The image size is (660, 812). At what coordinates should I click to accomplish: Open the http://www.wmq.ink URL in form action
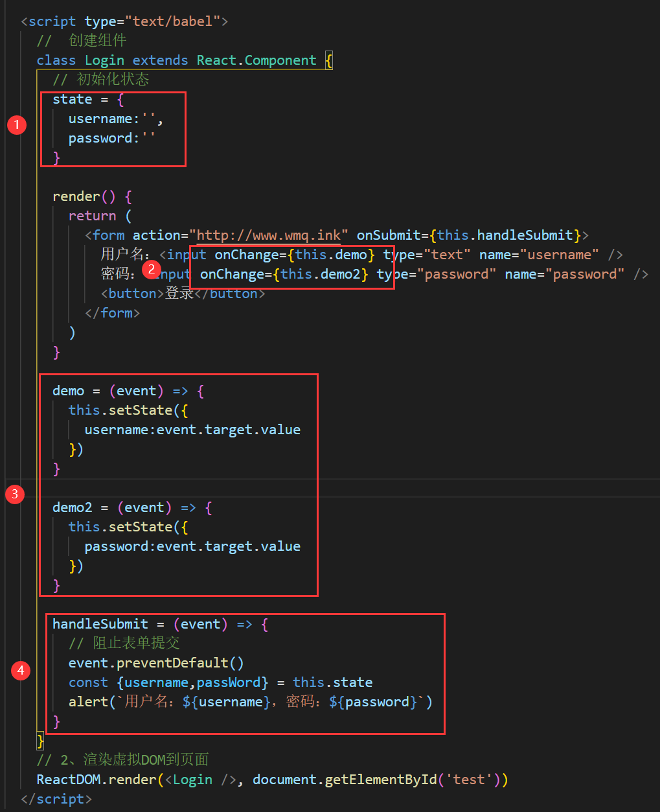[x=269, y=235]
